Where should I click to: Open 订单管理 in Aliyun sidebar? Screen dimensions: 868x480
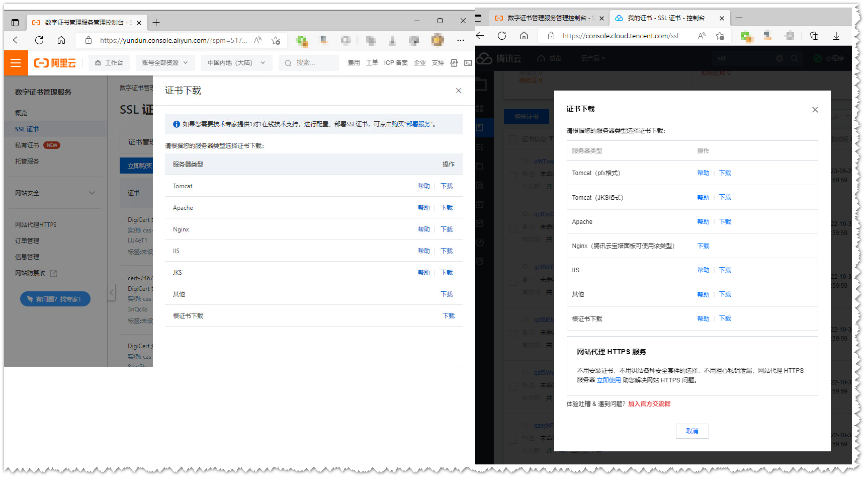27,241
